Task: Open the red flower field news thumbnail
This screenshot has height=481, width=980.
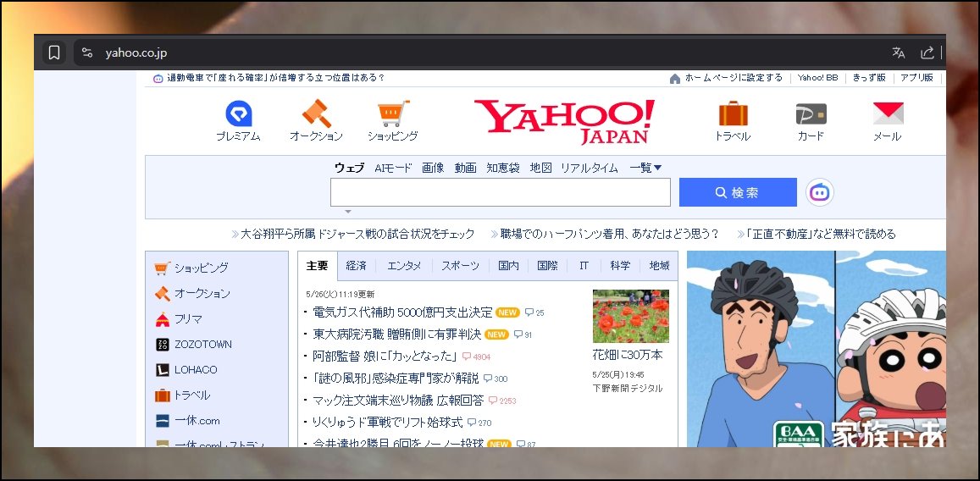Action: click(x=631, y=316)
